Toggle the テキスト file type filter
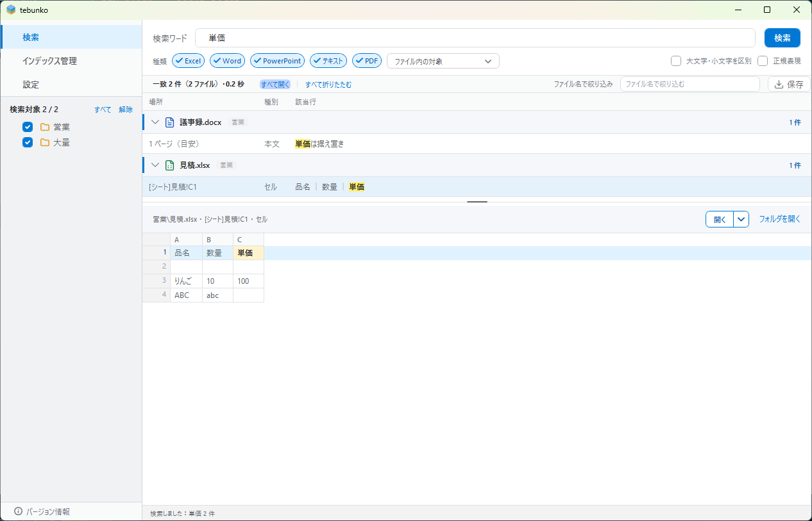The image size is (812, 521). coord(328,61)
